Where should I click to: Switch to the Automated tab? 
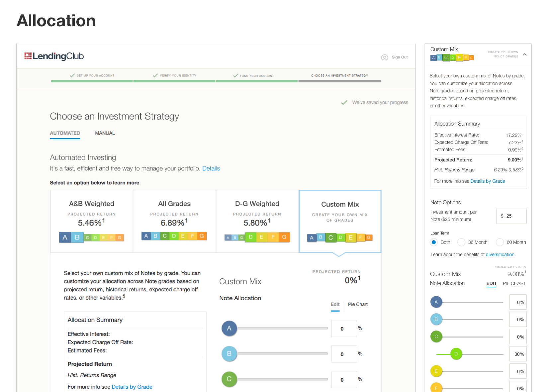coord(65,133)
